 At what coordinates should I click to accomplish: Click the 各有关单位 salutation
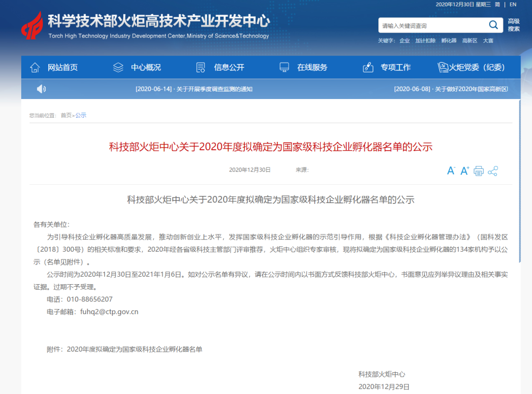(51, 224)
